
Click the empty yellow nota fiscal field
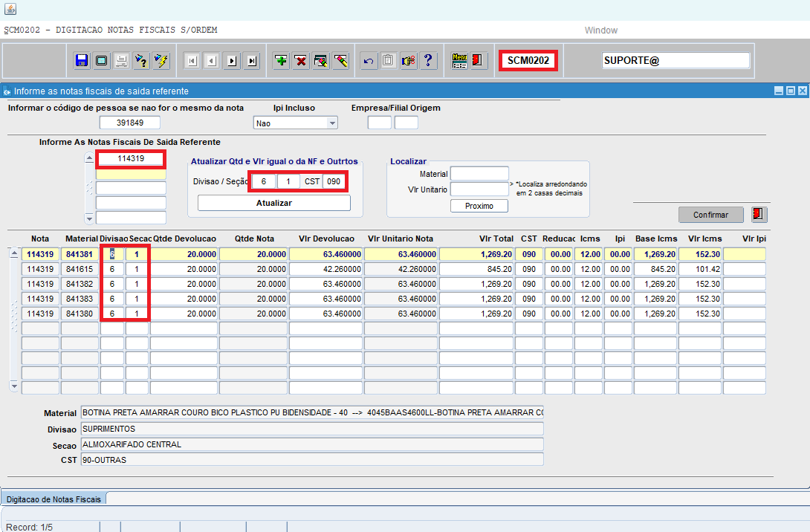point(131,174)
